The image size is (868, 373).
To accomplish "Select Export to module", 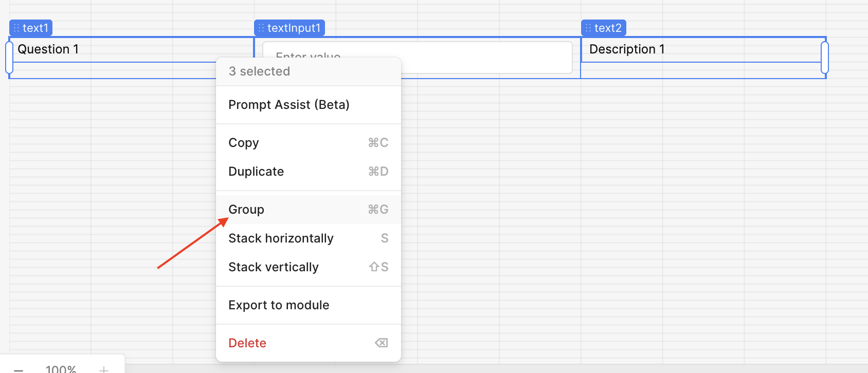I will coord(279,305).
